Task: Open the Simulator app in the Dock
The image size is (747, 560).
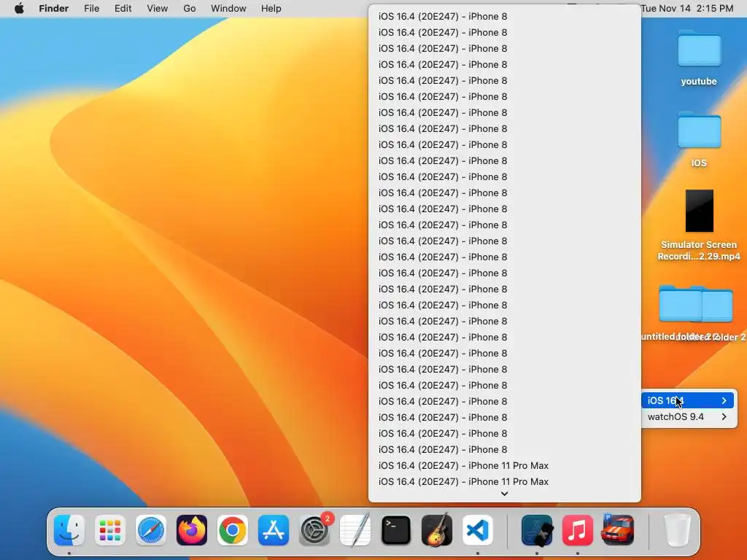Action: click(x=537, y=530)
